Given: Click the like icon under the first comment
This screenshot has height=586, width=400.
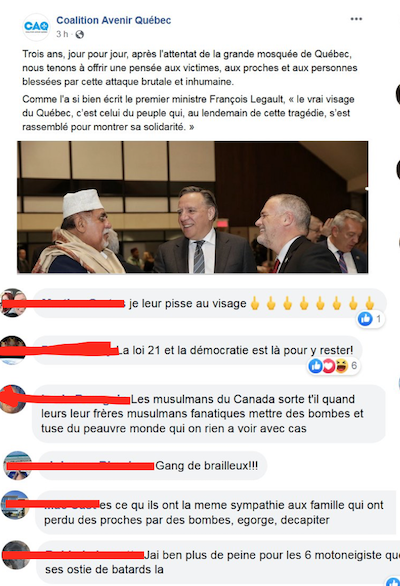Looking at the screenshot, I should (x=365, y=319).
